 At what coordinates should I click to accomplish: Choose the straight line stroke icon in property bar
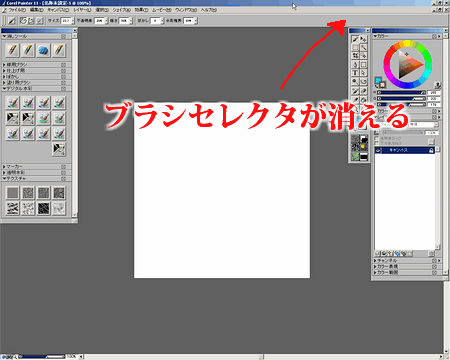(31, 21)
